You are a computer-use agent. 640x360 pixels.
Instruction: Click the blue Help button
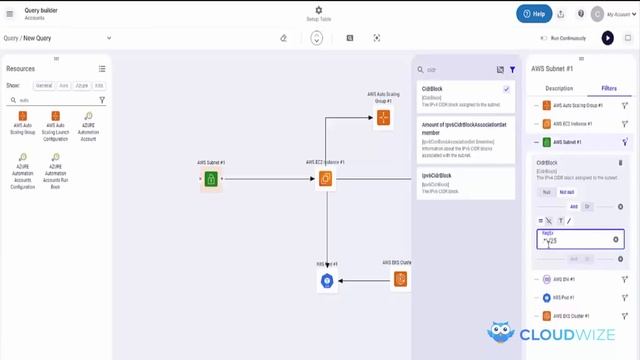(534, 14)
